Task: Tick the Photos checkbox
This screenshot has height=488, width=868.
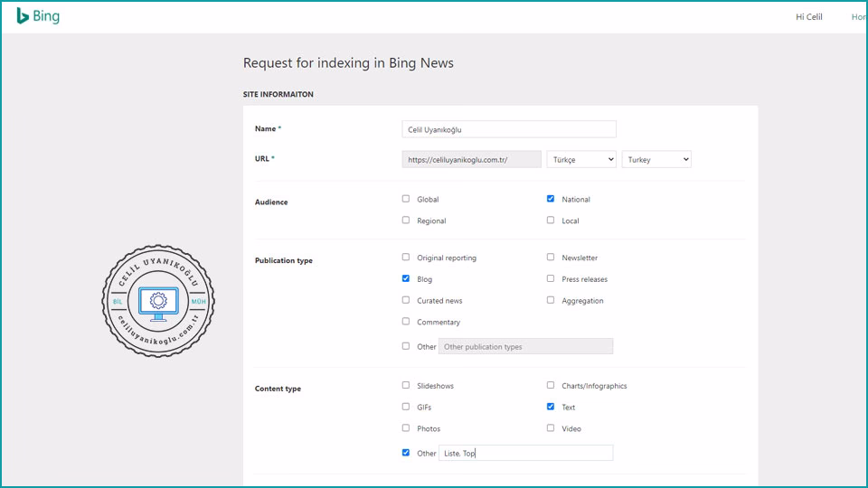Action: click(406, 428)
